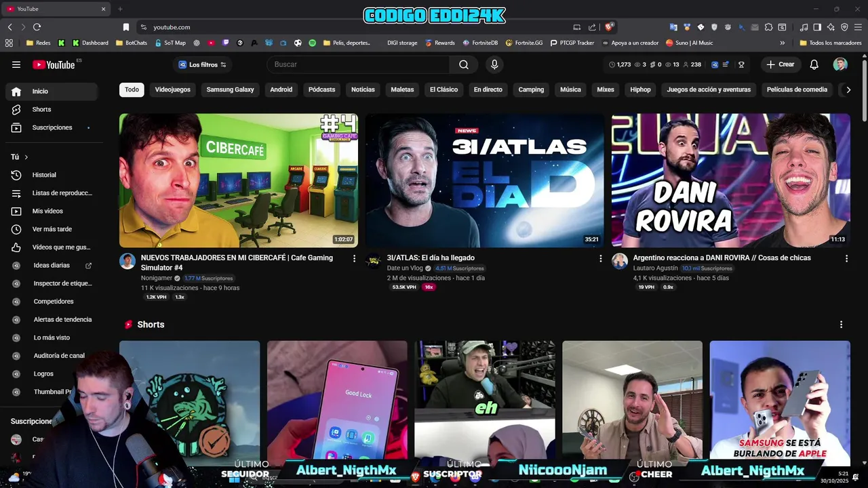Viewport: 868px width, 488px height.
Task: Open the YouTube hamburger guide menu
Action: pos(16,64)
